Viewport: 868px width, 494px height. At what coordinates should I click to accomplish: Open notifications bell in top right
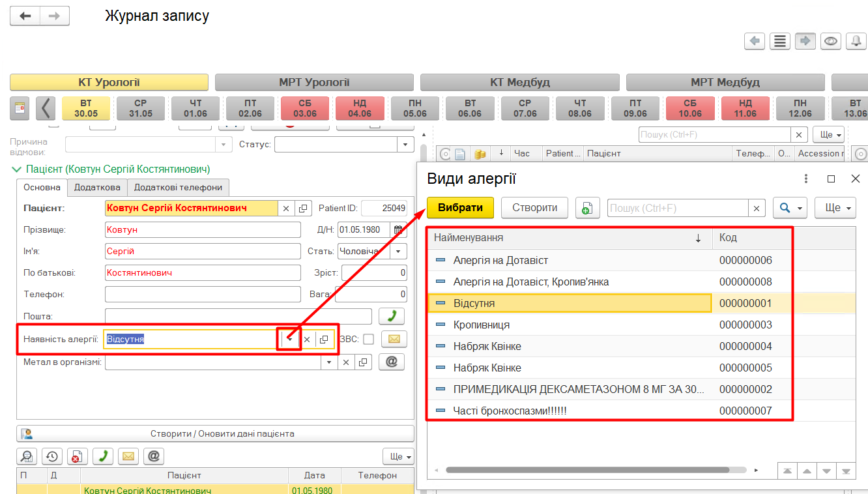[856, 41]
